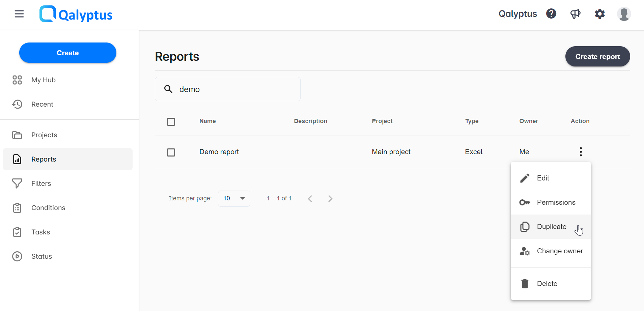Open the items per page dropdown
Viewport: 644px width, 311px height.
234,198
